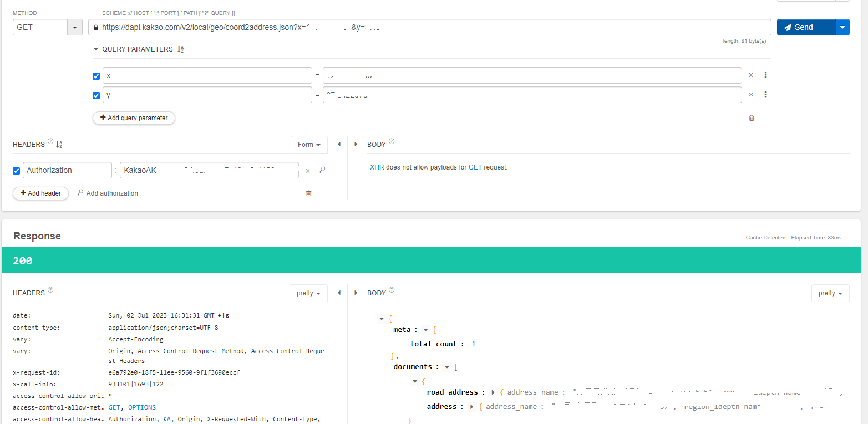Image resolution: width=868 pixels, height=424 pixels.
Task: Delete all query parameters with trash icon
Action: coord(752,118)
